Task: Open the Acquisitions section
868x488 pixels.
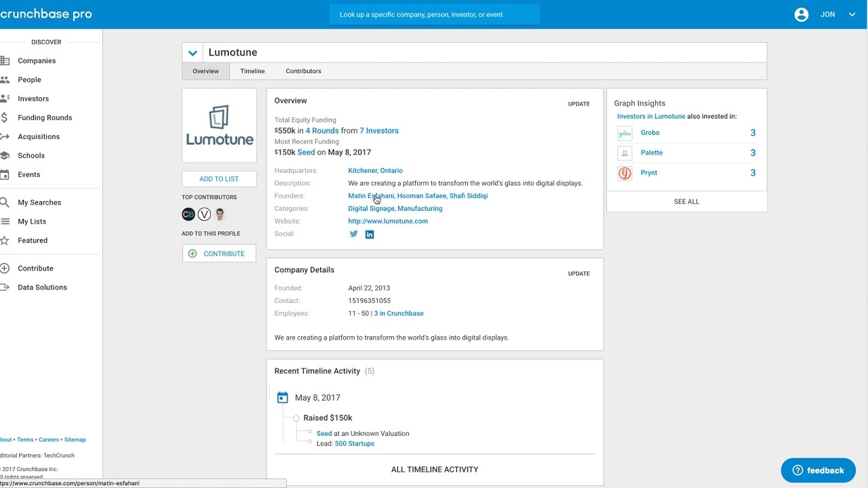Action: pyautogui.click(x=39, y=136)
